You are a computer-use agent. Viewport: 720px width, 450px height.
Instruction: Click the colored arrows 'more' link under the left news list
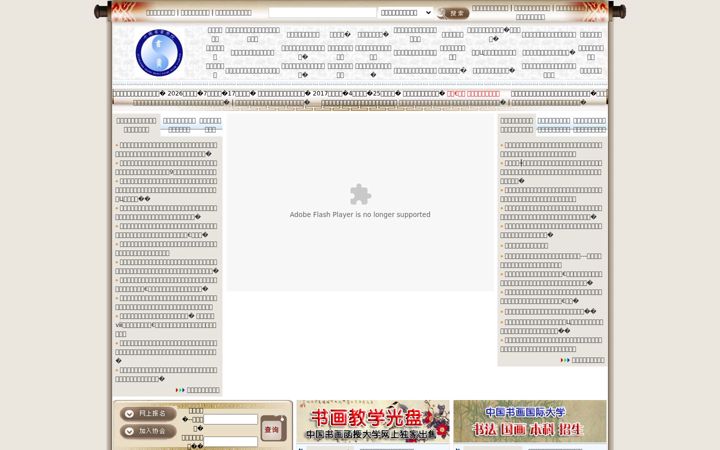click(x=197, y=390)
